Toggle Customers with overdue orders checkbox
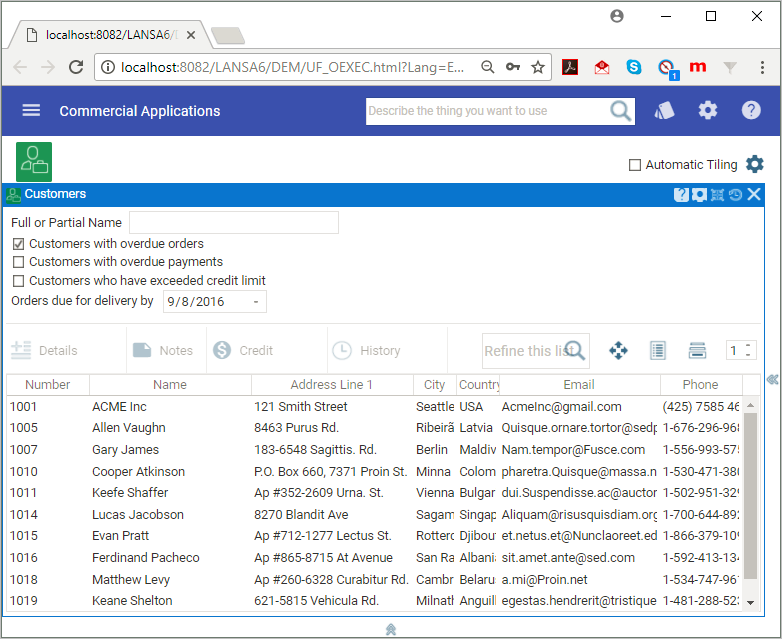782x639 pixels. coord(18,244)
